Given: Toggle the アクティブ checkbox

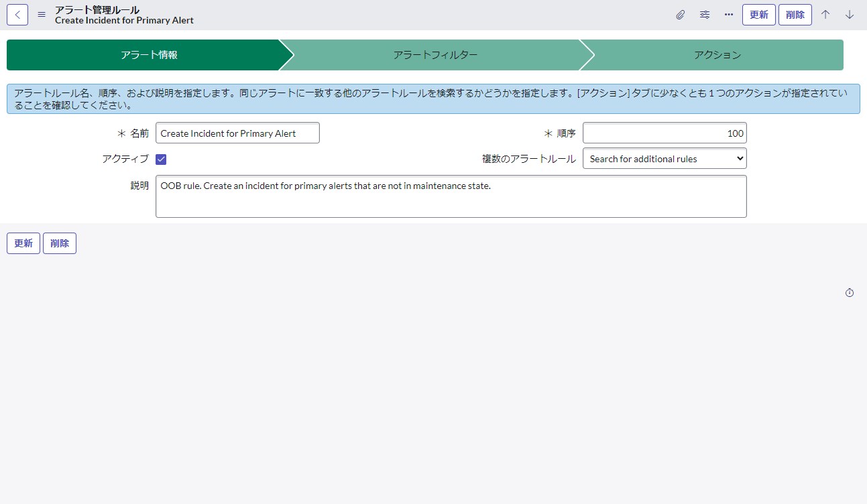Looking at the screenshot, I should [160, 159].
